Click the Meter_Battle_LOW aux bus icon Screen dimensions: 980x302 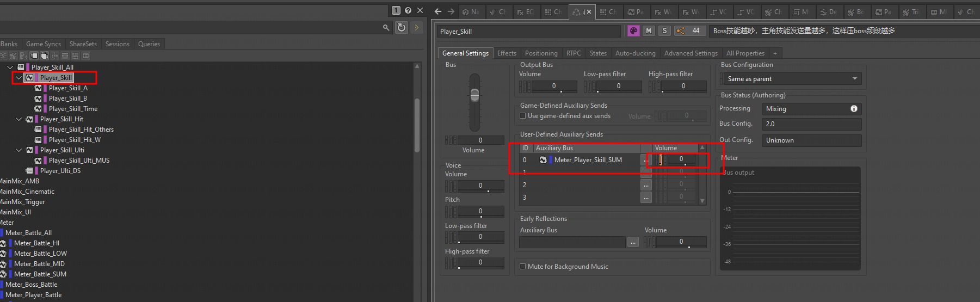(3, 254)
